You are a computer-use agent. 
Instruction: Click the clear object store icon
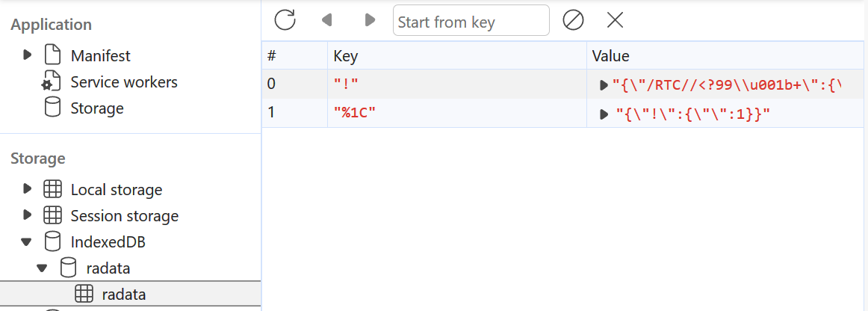[573, 20]
